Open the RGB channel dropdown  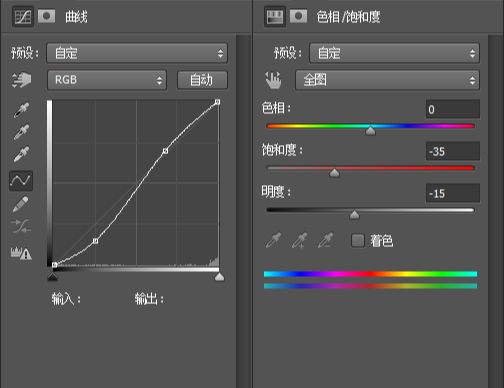pyautogui.click(x=107, y=80)
